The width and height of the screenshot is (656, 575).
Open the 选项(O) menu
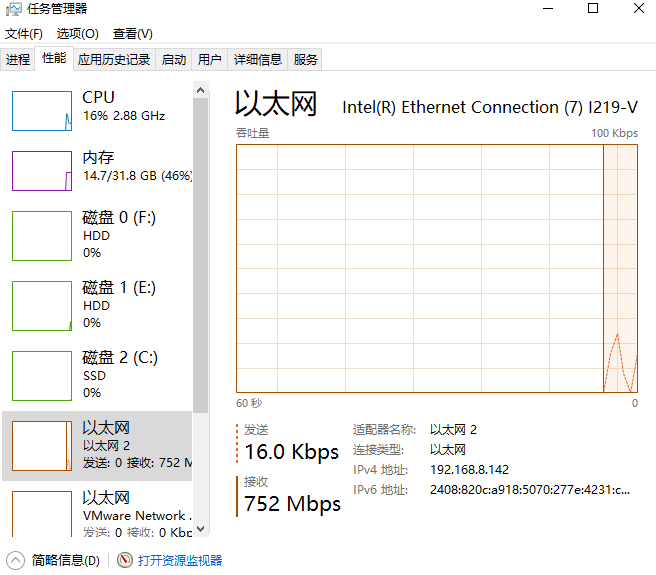(78, 33)
